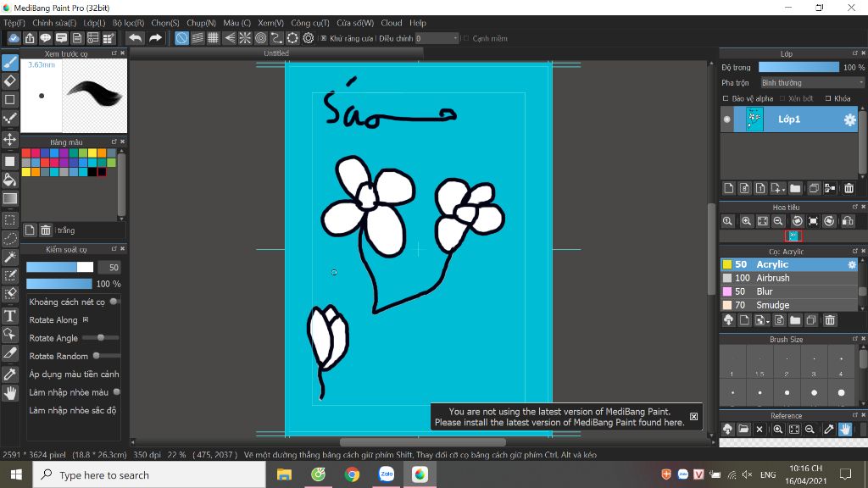Zoom out using Navigator magnifier minus
This screenshot has width=868, height=488.
(778, 221)
